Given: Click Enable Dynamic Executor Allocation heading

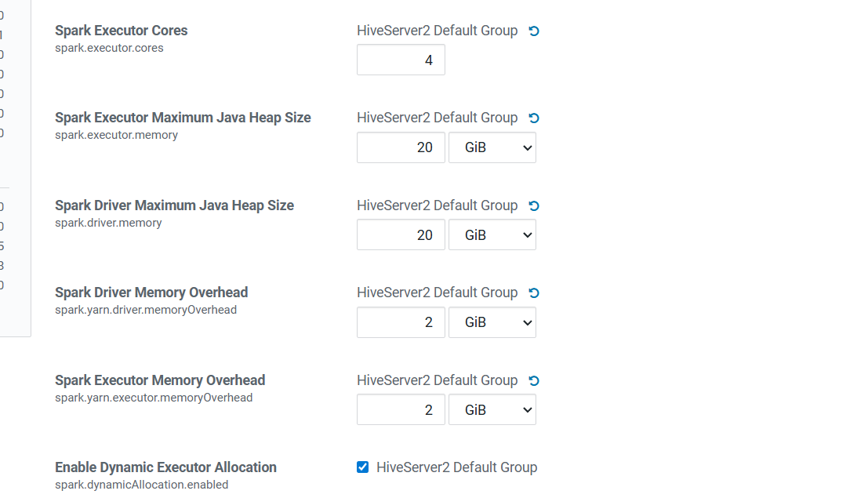Looking at the screenshot, I should (165, 467).
